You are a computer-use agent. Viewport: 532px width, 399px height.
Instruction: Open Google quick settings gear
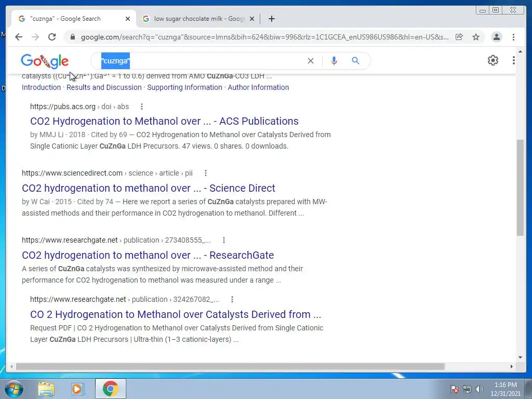click(x=493, y=60)
